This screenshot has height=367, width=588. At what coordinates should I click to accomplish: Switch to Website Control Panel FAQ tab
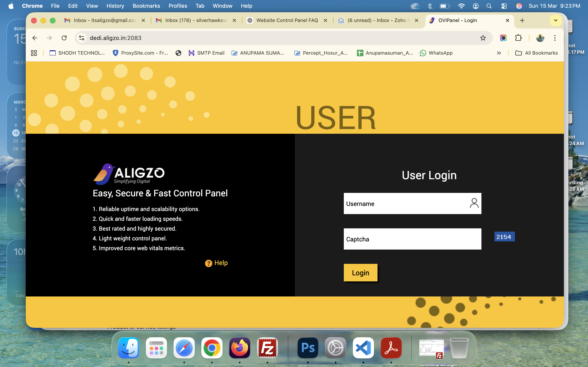(x=287, y=20)
